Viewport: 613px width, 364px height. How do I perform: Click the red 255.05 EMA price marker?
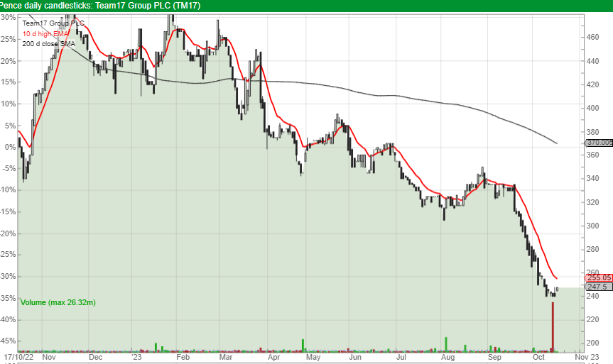pos(599,277)
